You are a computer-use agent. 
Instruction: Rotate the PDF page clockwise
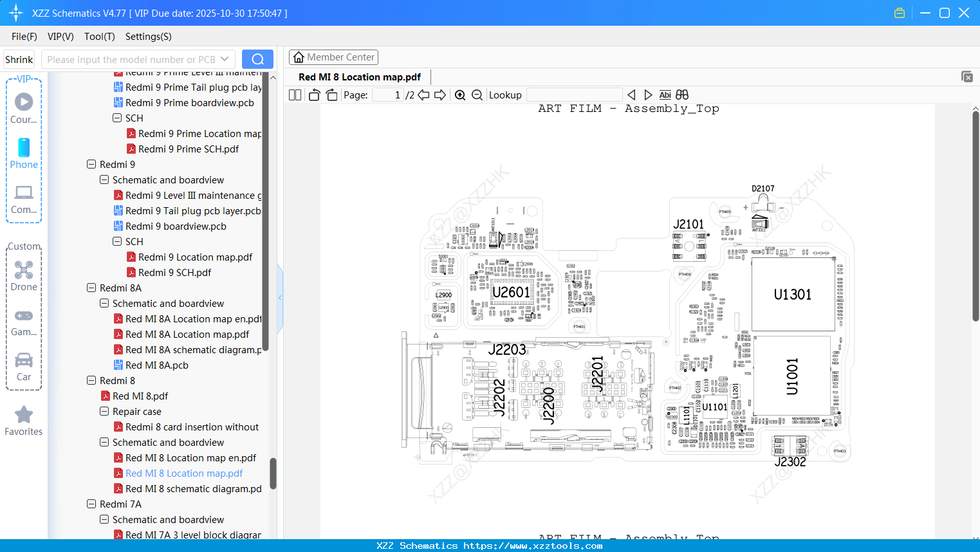(331, 95)
